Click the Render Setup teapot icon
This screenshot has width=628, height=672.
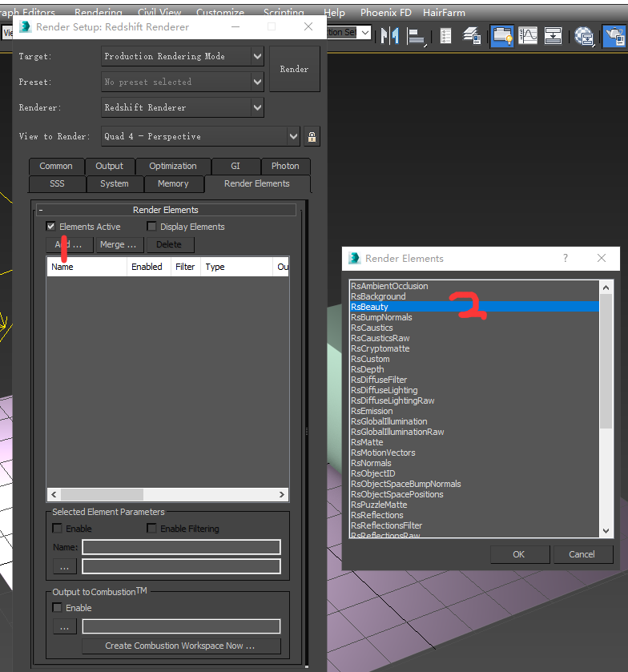(614, 36)
